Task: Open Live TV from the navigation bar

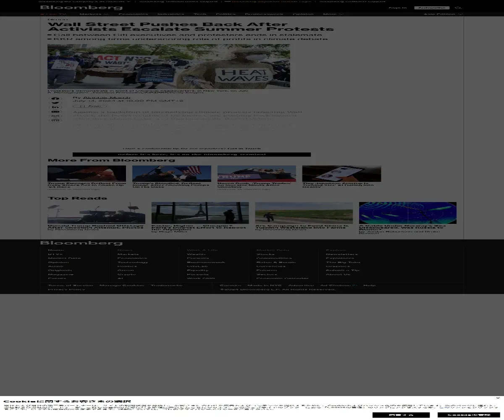Action: [53, 14]
